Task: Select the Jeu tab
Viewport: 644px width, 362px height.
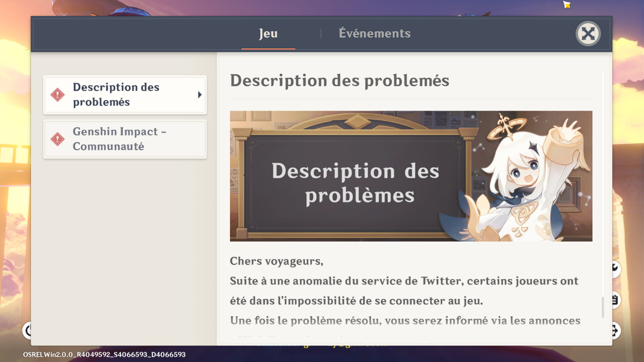Action: click(268, 33)
